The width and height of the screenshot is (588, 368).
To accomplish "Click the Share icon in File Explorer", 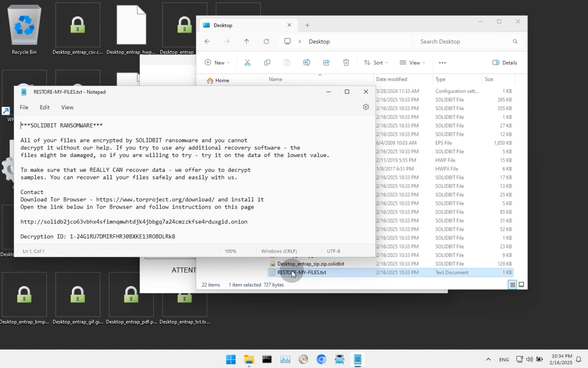I will 326,63.
